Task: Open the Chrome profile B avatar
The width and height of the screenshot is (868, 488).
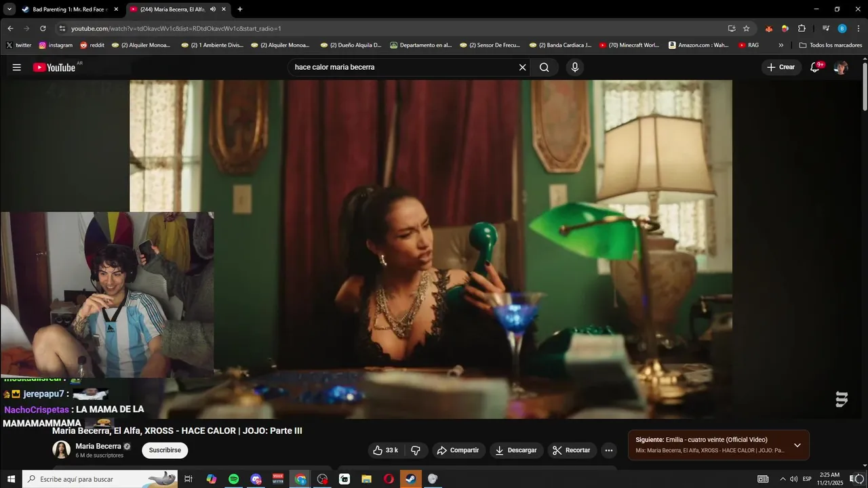Action: pyautogui.click(x=842, y=28)
